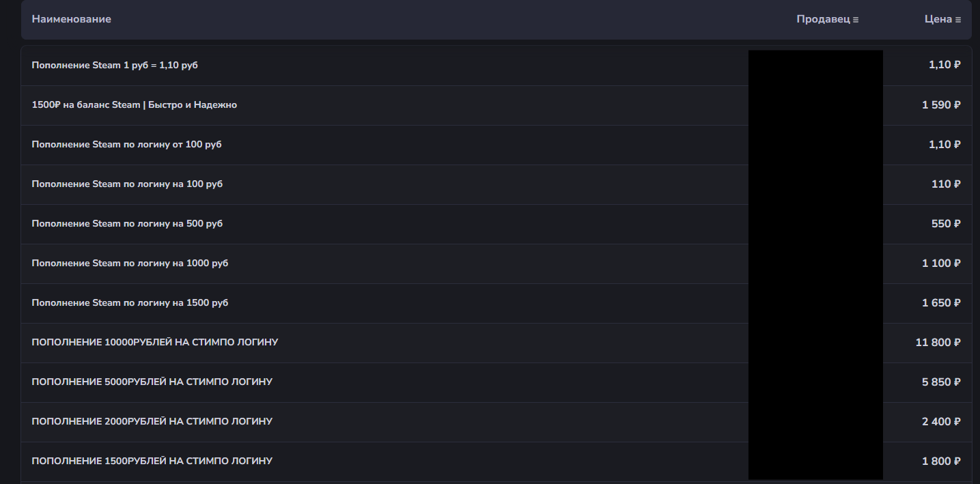Choose 'Пополнение Steam по логину на 500 руб'
The width and height of the screenshot is (980, 484).
coord(127,224)
